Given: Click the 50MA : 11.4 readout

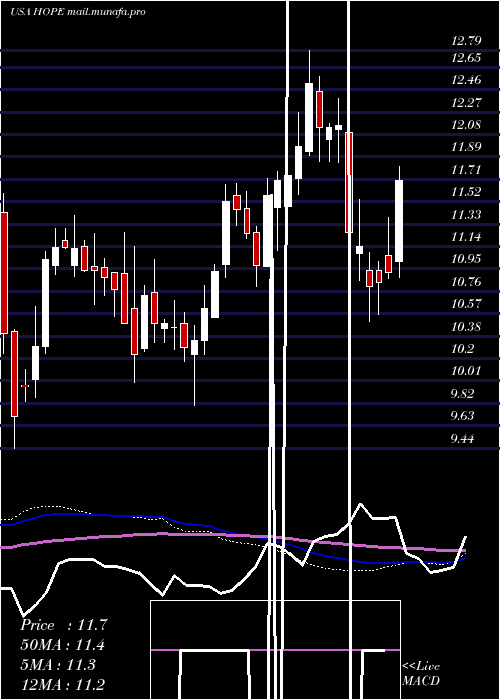Looking at the screenshot, I should click(62, 645).
